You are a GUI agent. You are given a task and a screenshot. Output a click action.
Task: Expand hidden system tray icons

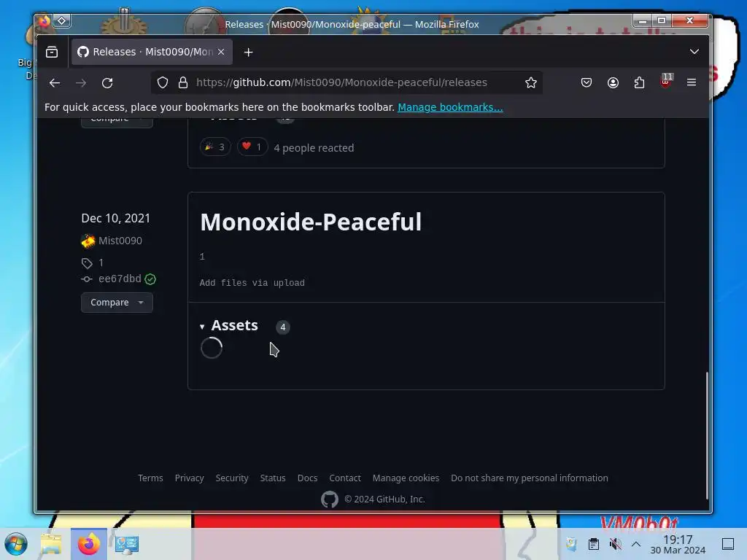[x=636, y=544]
